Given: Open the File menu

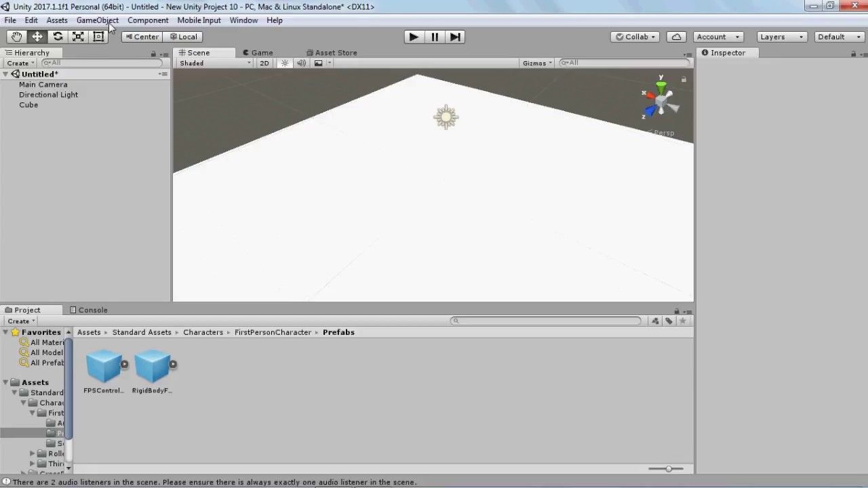Looking at the screenshot, I should point(10,20).
